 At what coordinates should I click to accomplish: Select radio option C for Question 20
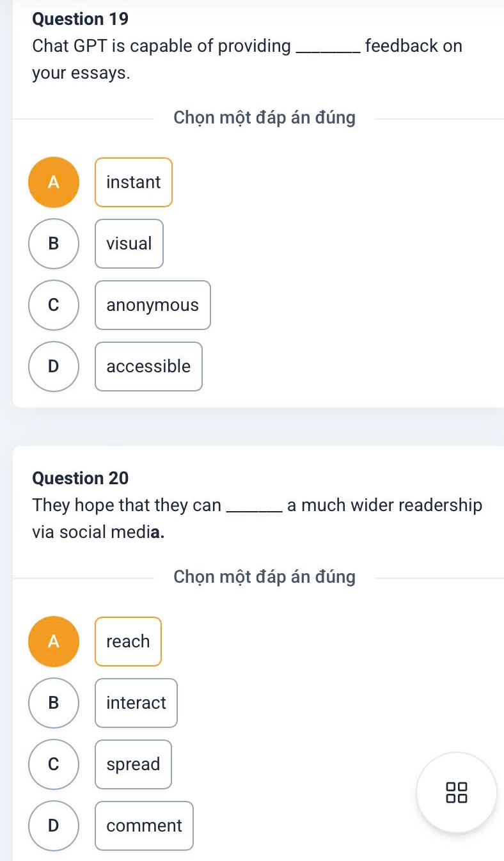54,764
